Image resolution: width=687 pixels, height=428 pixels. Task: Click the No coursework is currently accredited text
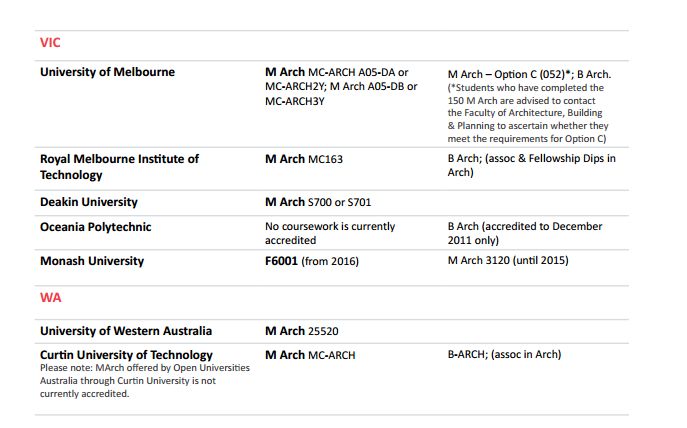[x=329, y=233]
